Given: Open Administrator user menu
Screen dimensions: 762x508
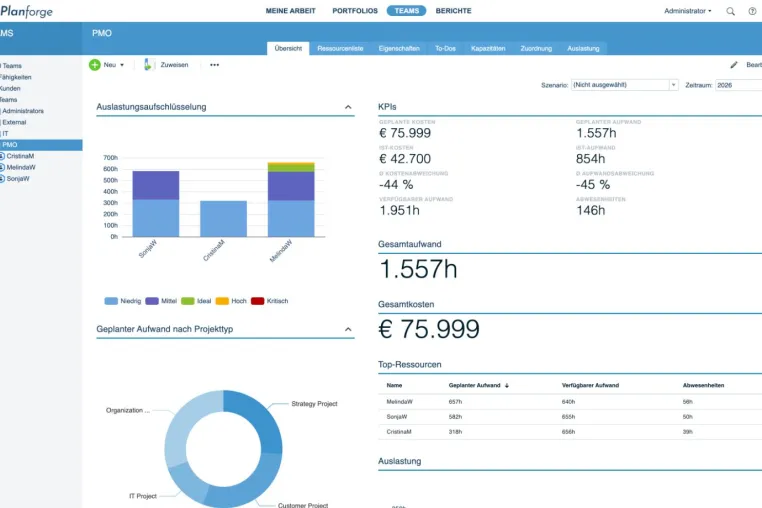Looking at the screenshot, I should pyautogui.click(x=687, y=11).
